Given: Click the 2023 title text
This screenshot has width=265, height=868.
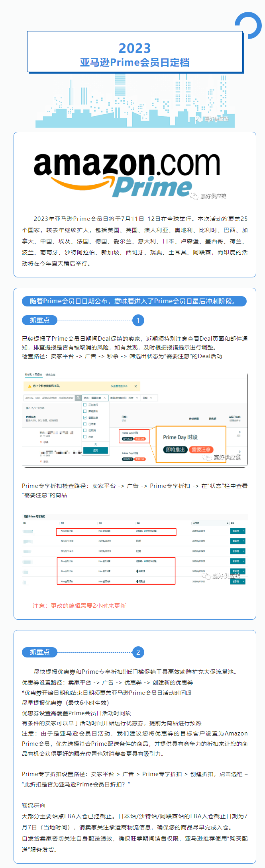Looking at the screenshot, I should click(135, 49).
